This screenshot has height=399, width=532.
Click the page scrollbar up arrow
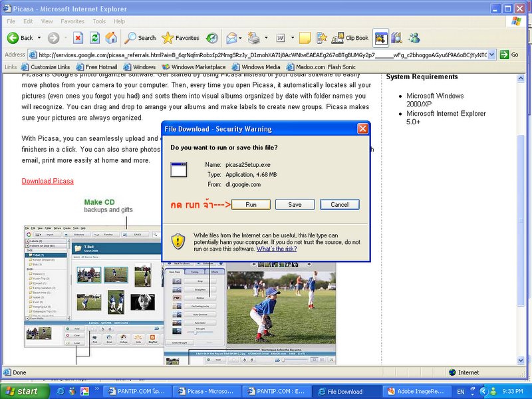[x=521, y=78]
